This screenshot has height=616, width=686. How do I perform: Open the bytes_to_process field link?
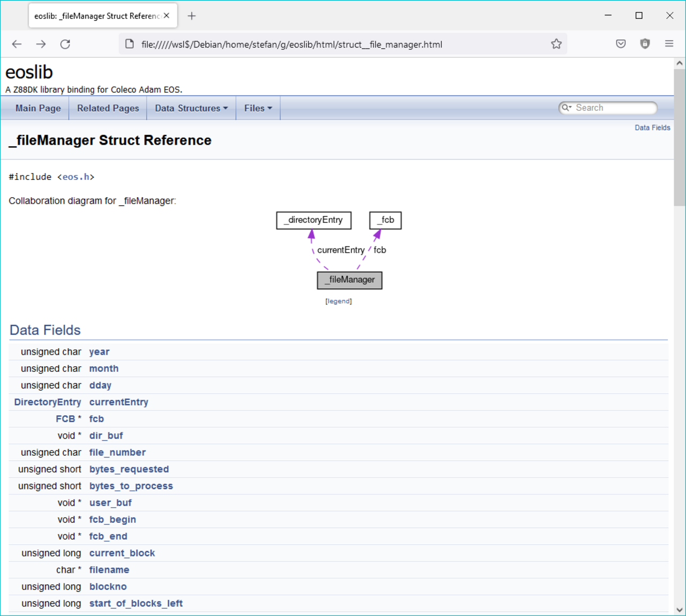[x=131, y=486]
